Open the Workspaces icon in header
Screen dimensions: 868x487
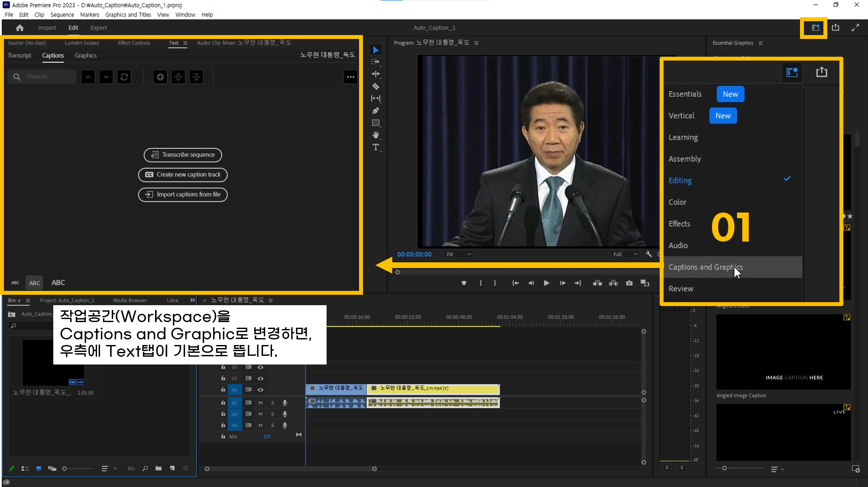pos(815,28)
